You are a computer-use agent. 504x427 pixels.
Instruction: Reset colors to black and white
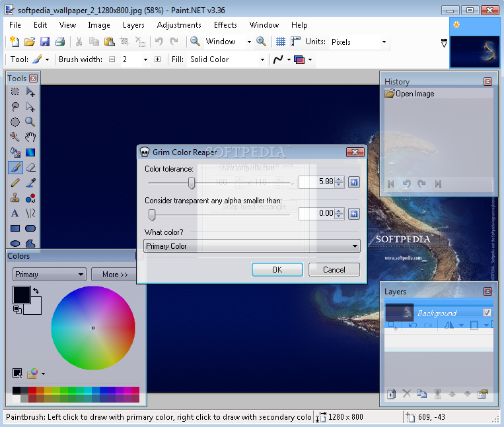(x=17, y=310)
